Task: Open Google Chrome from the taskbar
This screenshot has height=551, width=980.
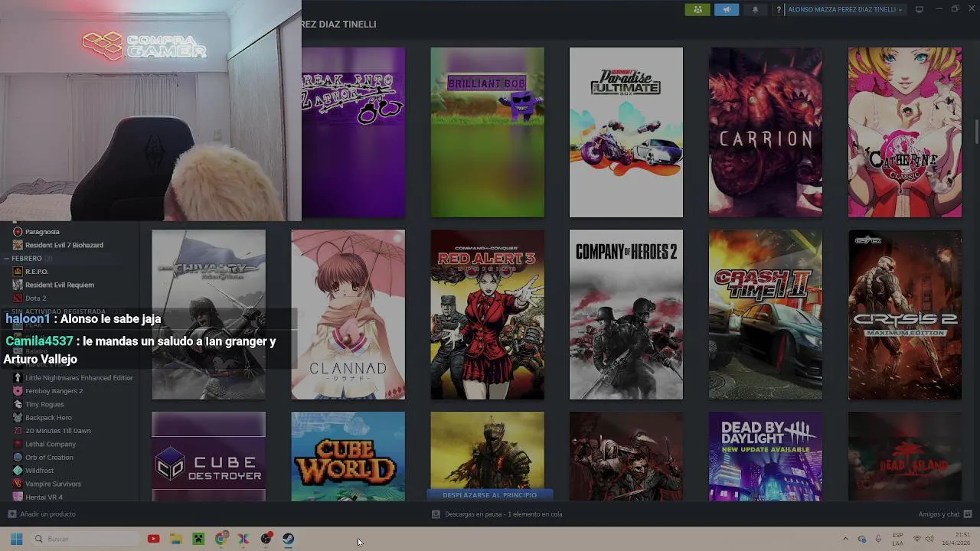Action: pos(221,539)
